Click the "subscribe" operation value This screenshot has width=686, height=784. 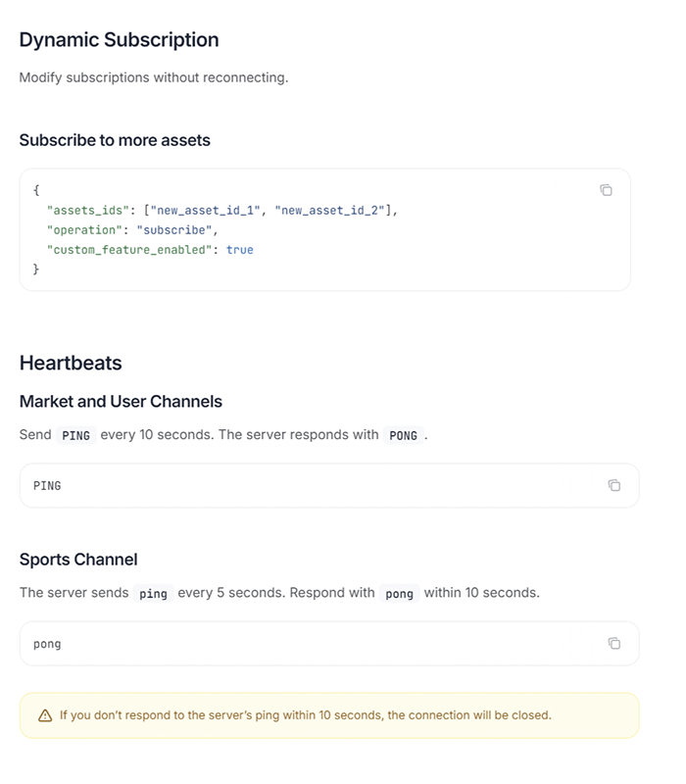(x=174, y=229)
